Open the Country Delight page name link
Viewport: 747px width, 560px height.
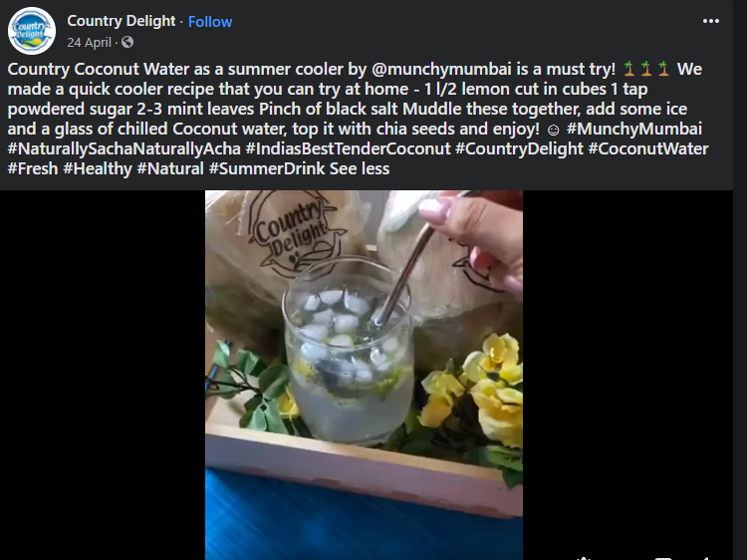(122, 21)
